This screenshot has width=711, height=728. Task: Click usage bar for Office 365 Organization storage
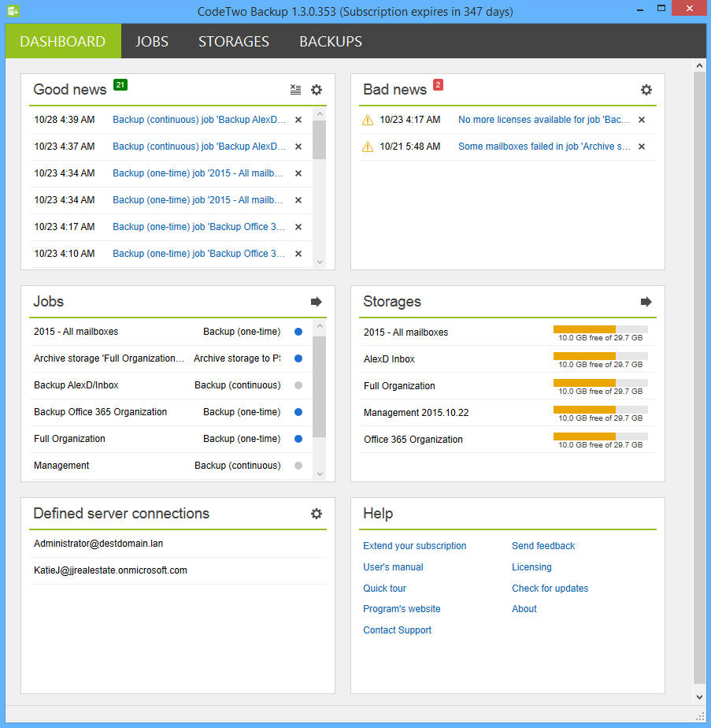coord(601,436)
